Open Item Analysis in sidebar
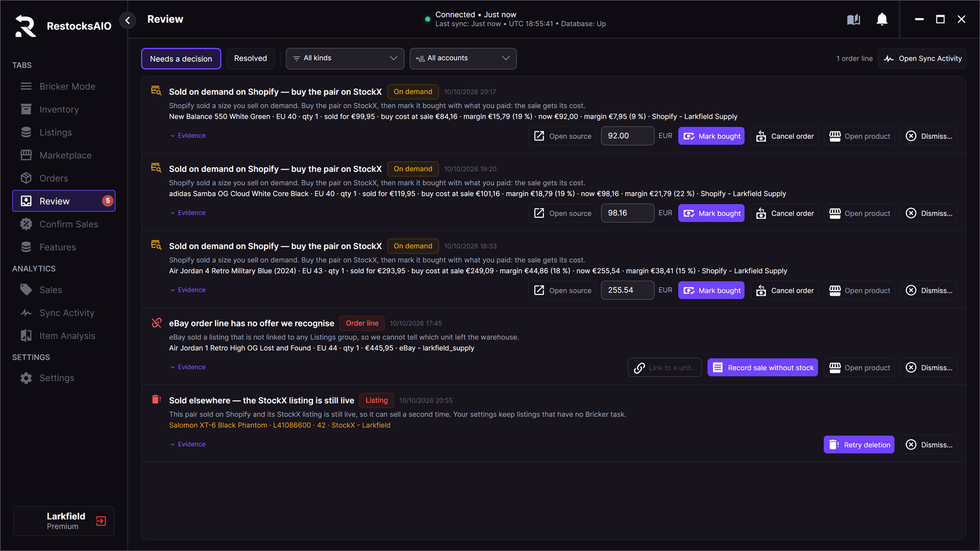This screenshot has width=980, height=551. click(64, 335)
